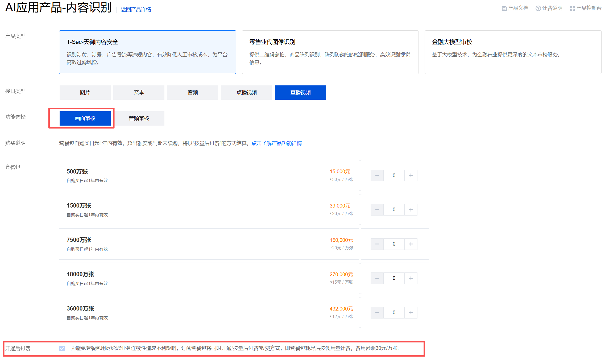Image resolution: width=609 pixels, height=364 pixels.
Task: Select T-Sec-天御内容安全 product type card
Action: tap(147, 52)
